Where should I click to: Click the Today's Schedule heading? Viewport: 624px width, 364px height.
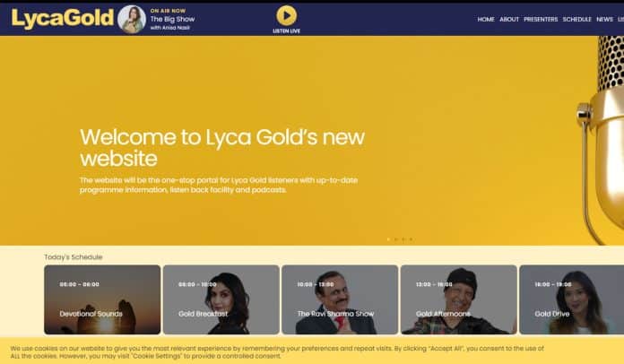(74, 257)
